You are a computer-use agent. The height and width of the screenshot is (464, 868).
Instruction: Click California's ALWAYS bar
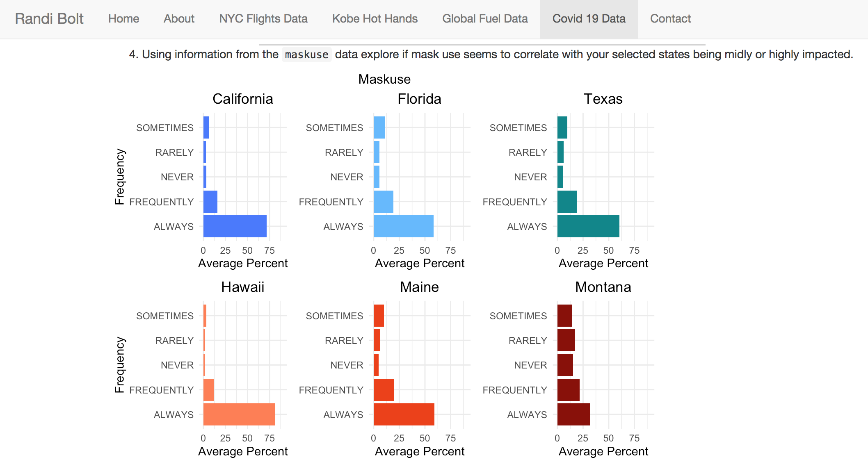point(235,226)
